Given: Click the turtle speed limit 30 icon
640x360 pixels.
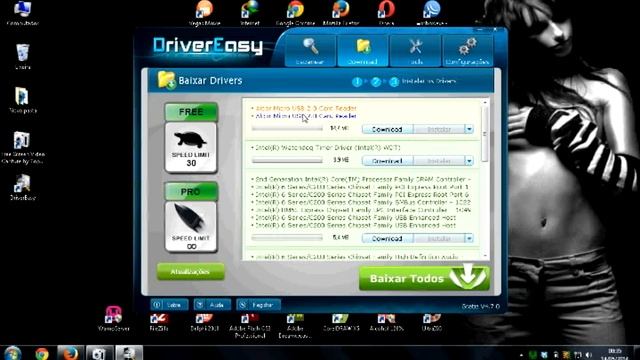Looking at the screenshot, I should click(191, 148).
